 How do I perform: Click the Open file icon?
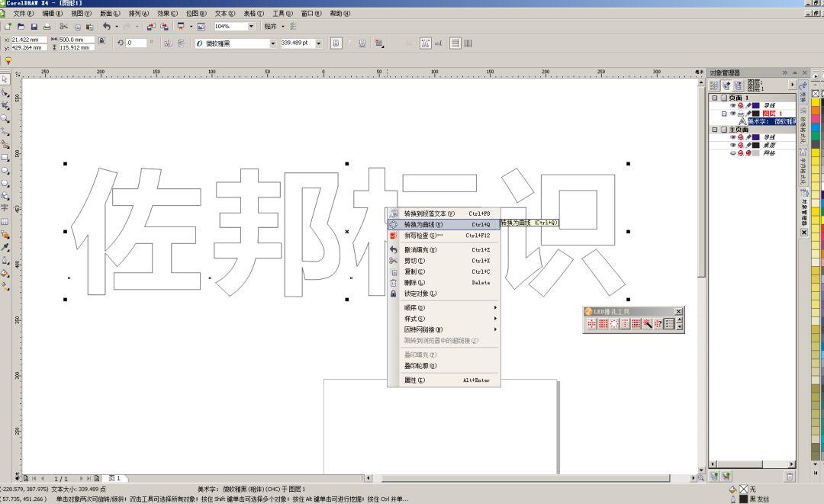[21, 26]
